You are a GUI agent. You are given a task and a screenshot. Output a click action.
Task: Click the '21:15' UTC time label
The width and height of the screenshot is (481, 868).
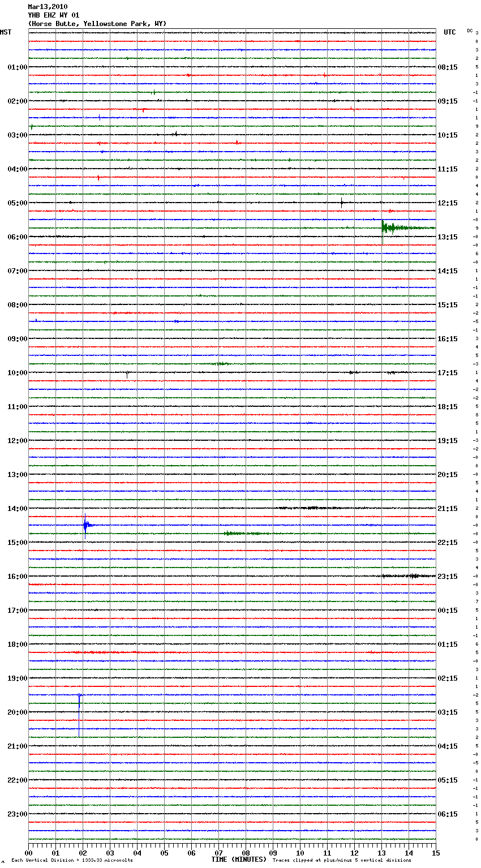coord(448,509)
